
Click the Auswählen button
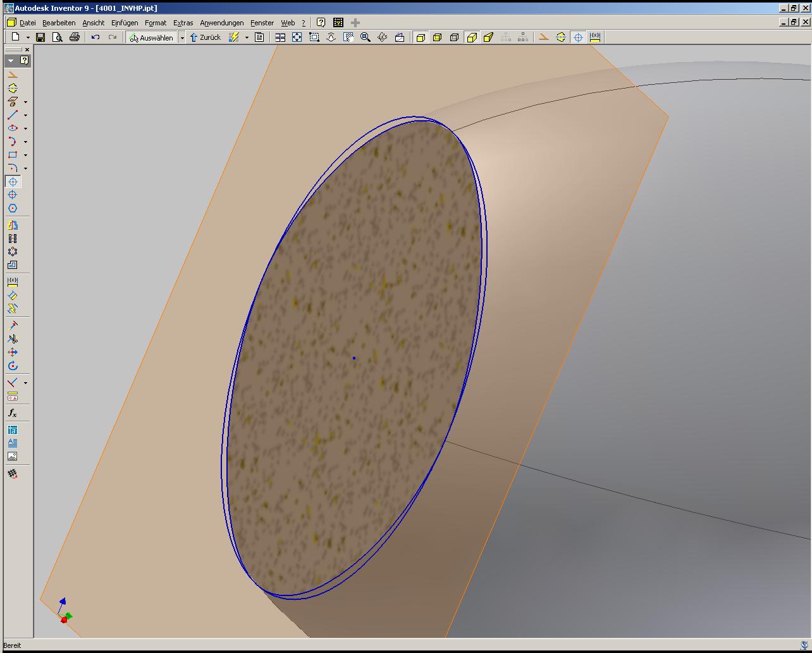coord(151,37)
